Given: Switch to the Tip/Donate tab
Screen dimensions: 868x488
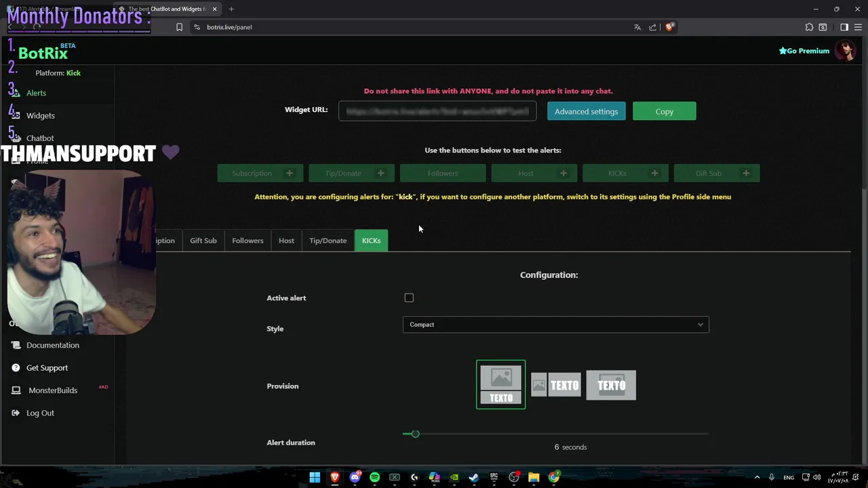Looking at the screenshot, I should click(x=328, y=241).
